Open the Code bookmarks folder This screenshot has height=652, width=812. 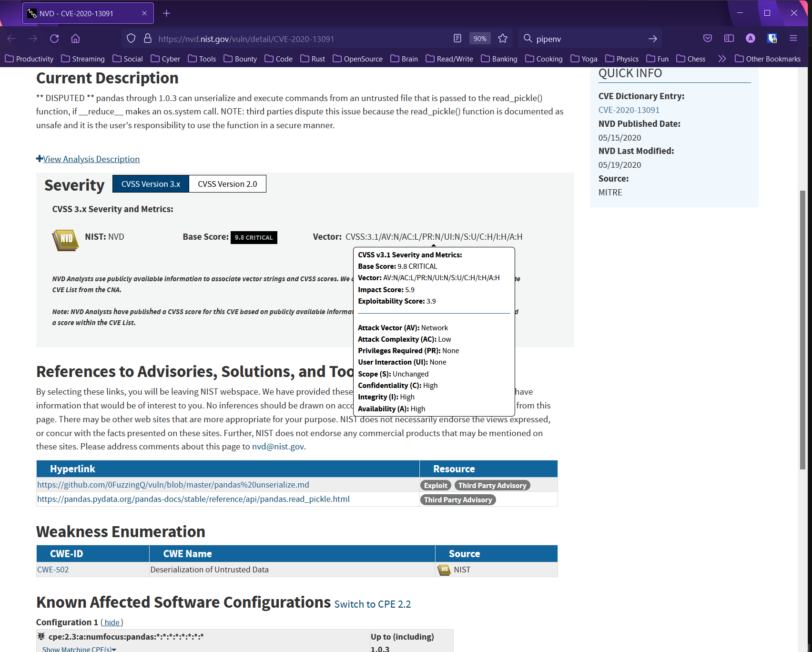pyautogui.click(x=278, y=59)
